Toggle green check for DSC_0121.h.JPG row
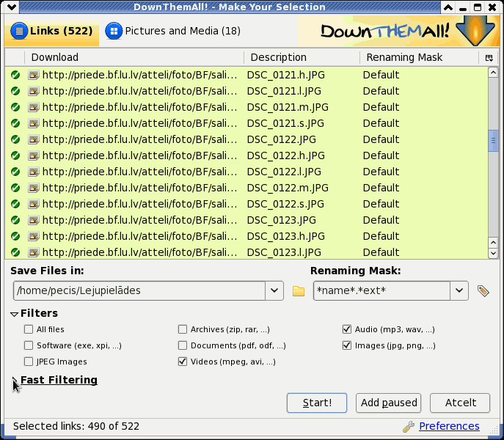The width and height of the screenshot is (504, 440). pyautogui.click(x=15, y=75)
